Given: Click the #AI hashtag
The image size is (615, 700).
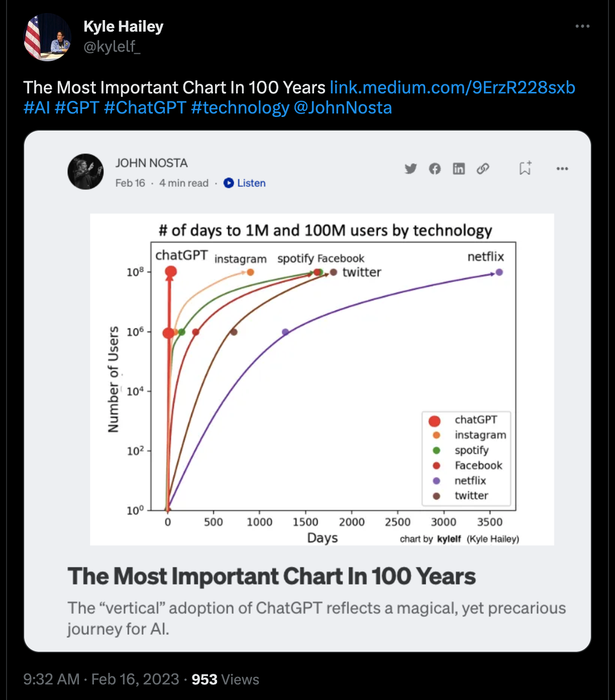Looking at the screenshot, I should click(37, 108).
